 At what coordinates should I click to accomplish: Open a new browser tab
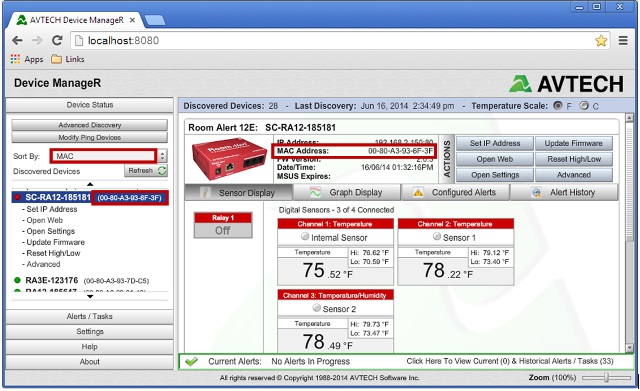[155, 20]
